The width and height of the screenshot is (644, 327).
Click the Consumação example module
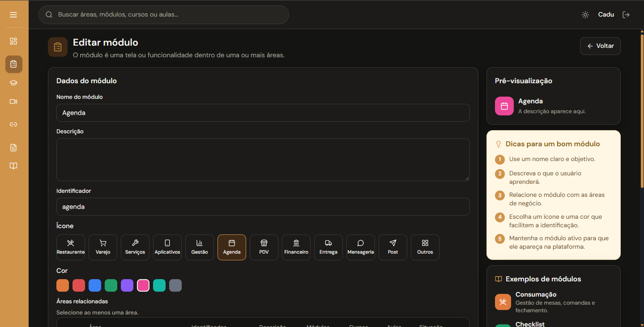pos(554,302)
